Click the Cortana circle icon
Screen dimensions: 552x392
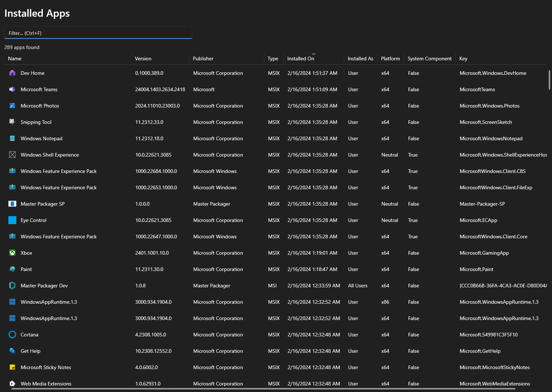12,335
